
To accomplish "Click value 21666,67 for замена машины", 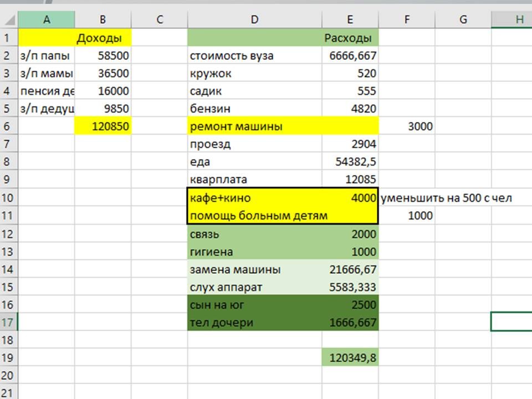I will tap(350, 269).
